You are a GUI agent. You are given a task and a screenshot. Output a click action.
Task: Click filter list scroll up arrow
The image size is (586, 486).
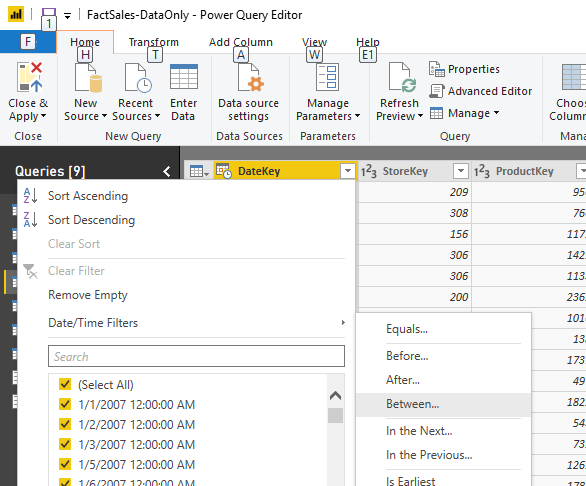(335, 396)
